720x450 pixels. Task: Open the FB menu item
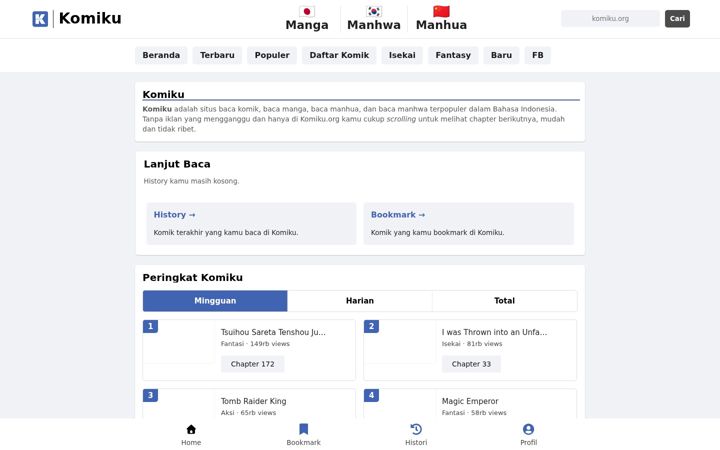pyautogui.click(x=538, y=55)
